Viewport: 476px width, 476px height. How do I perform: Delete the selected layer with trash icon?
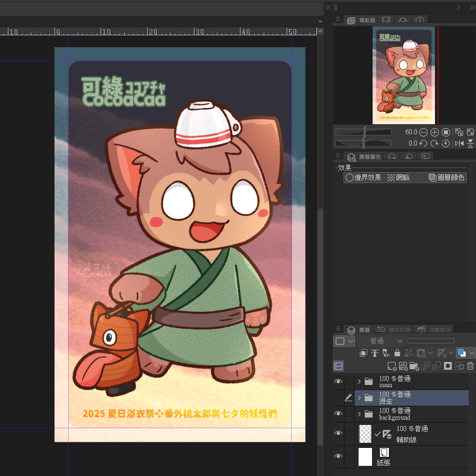[x=470, y=366]
